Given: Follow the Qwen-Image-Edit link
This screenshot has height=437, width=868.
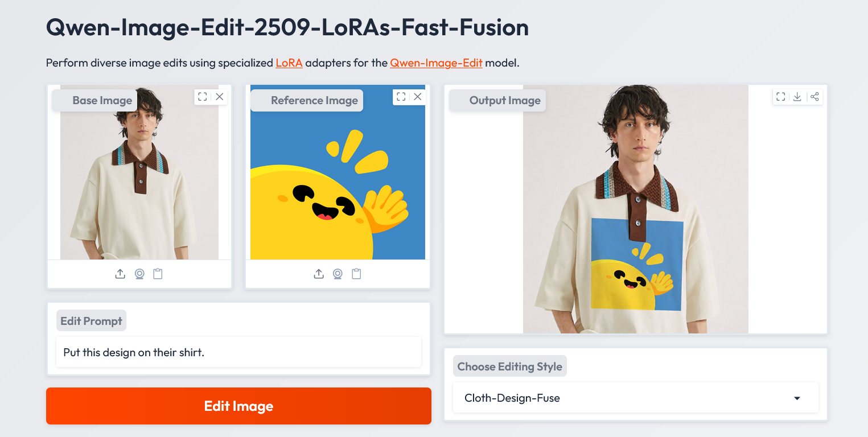Looking at the screenshot, I should click(x=436, y=63).
